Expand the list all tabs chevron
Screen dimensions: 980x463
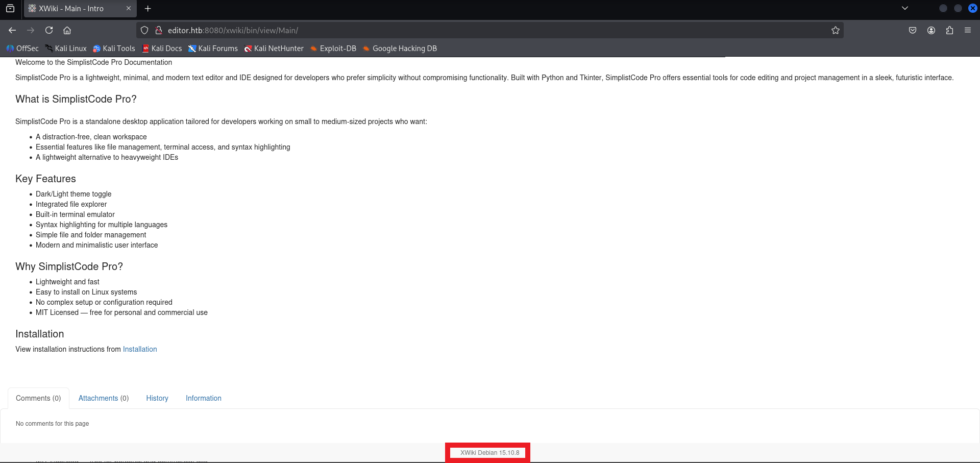(x=905, y=8)
